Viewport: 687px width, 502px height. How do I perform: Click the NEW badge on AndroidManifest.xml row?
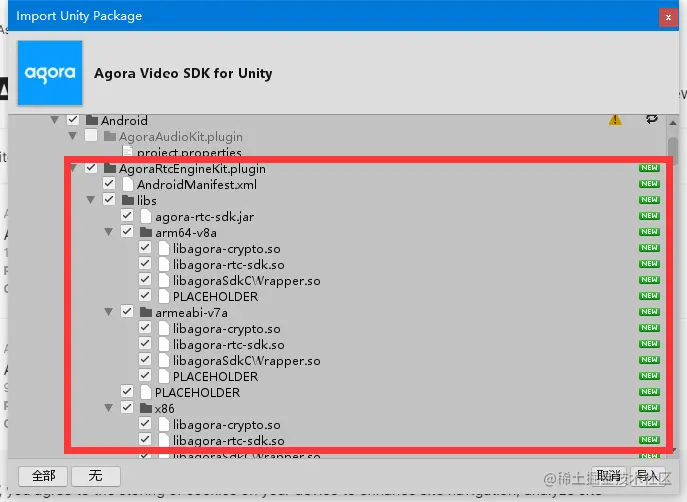click(649, 184)
